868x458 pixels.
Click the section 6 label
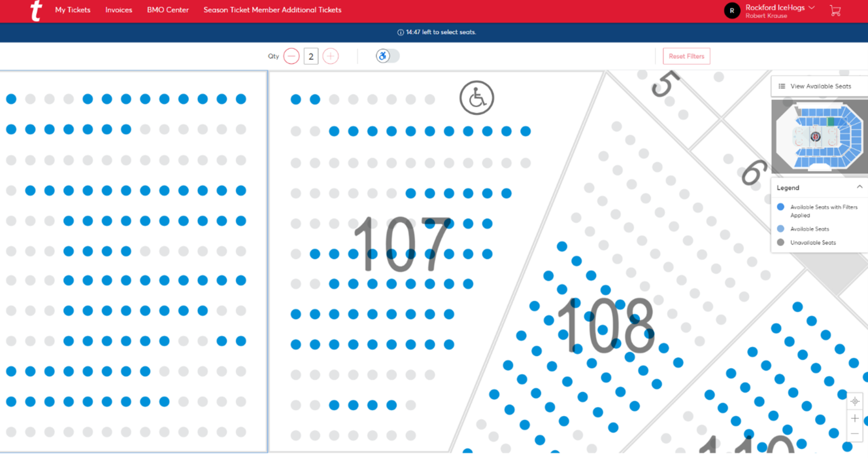tap(754, 173)
